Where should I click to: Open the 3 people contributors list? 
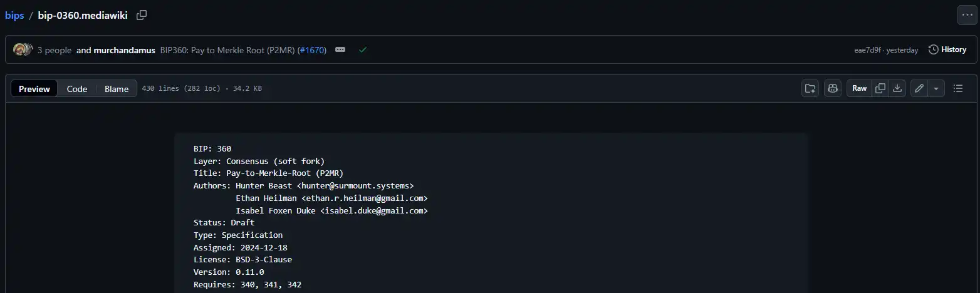click(55, 50)
